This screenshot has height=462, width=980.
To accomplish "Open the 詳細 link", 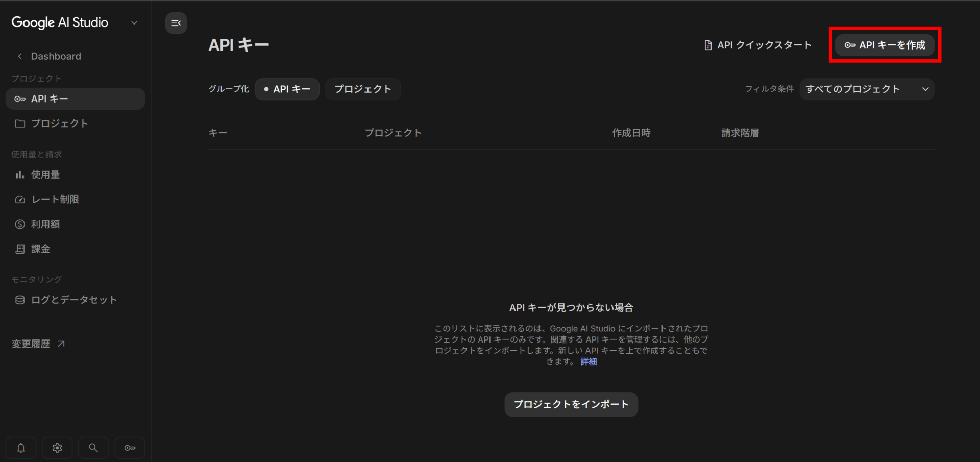I will coord(589,361).
